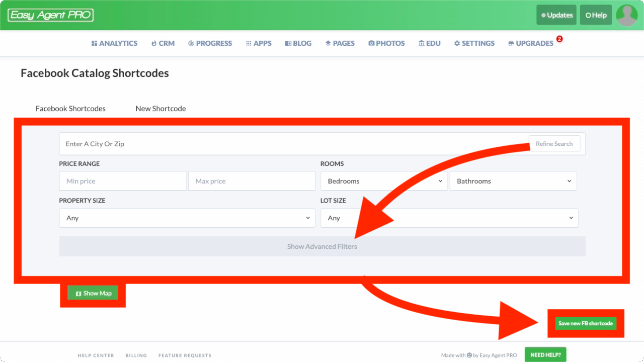Save new FB shortcode

point(586,323)
